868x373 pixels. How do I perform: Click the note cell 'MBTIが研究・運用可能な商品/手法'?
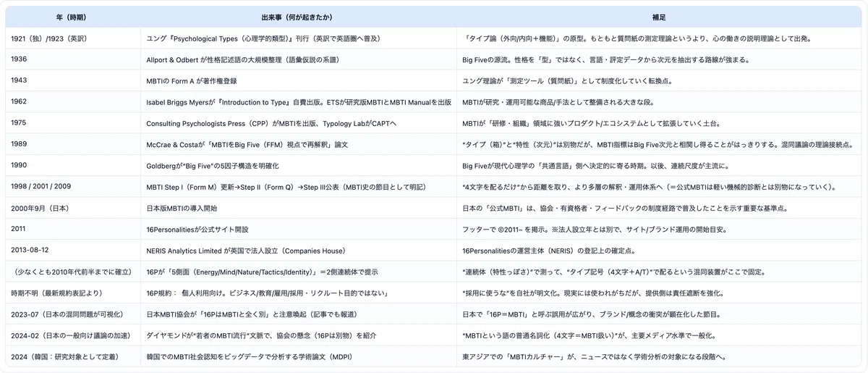(659, 101)
